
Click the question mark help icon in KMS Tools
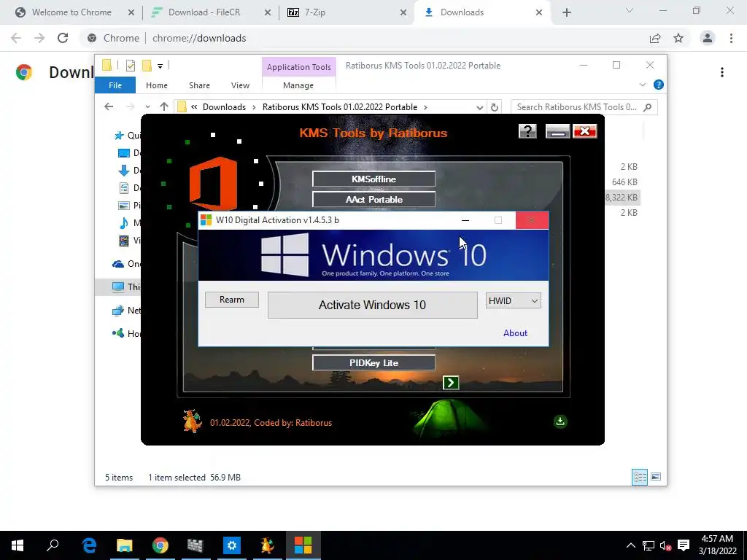click(527, 131)
